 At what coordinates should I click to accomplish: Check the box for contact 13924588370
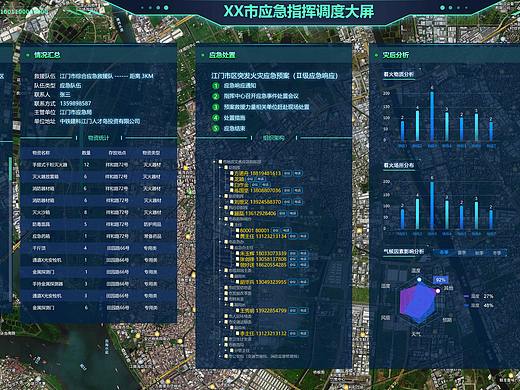pyautogui.click(x=232, y=202)
